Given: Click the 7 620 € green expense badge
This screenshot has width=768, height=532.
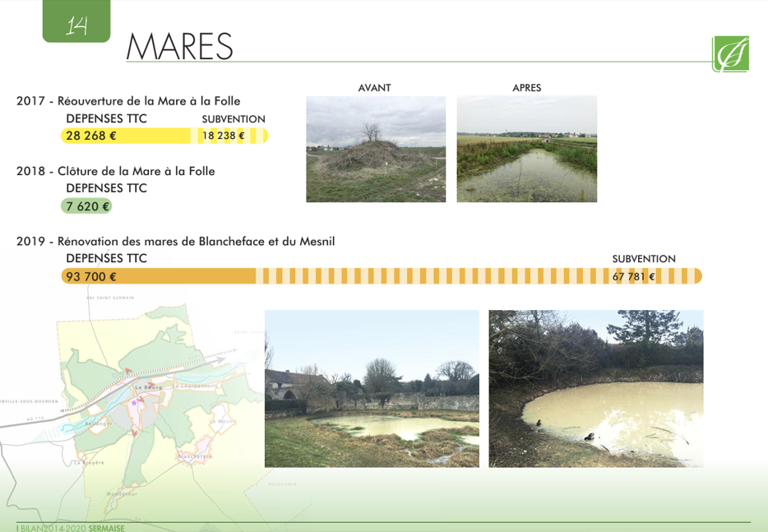Looking at the screenshot, I should (x=86, y=206).
